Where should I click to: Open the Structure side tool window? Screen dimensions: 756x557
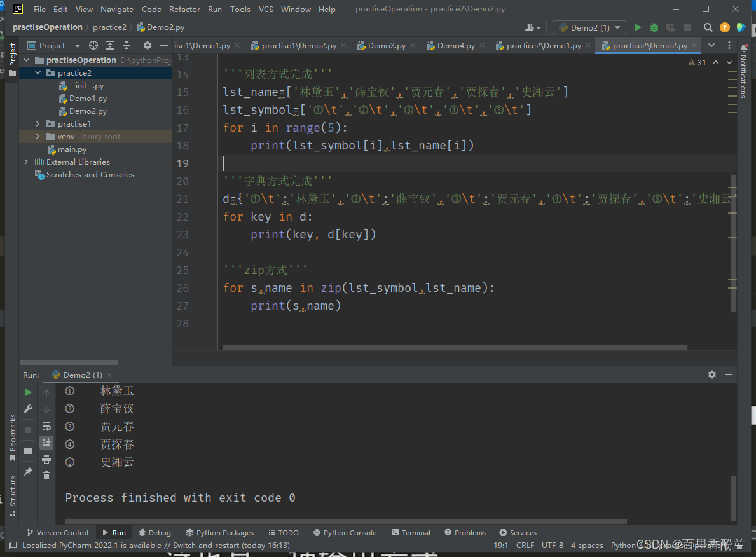pos(13,496)
